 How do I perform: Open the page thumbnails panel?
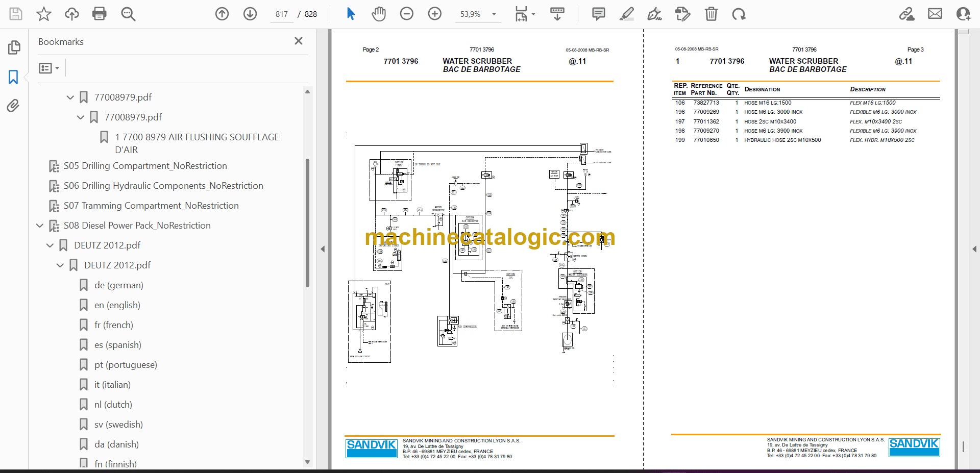pos(14,47)
